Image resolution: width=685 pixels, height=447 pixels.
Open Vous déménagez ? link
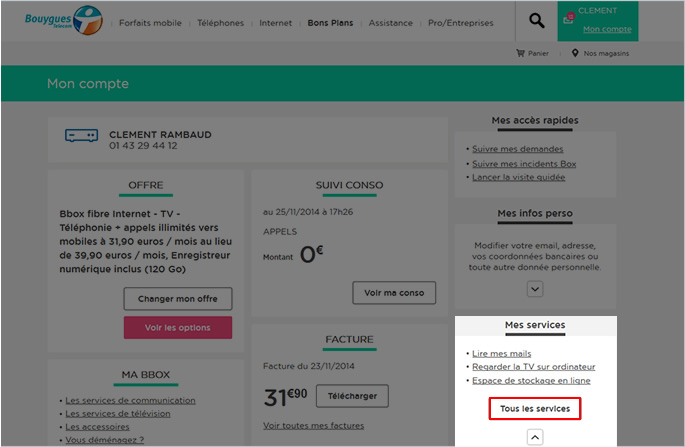(x=104, y=440)
